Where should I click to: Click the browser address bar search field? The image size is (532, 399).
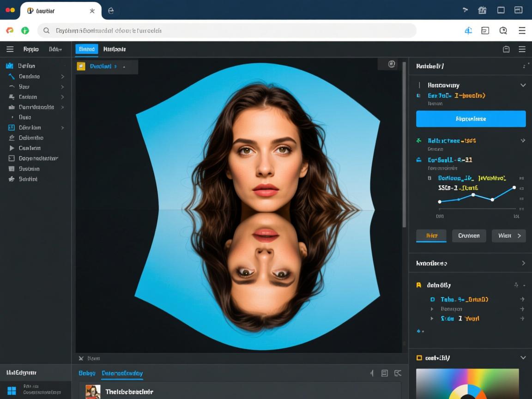pos(226,31)
